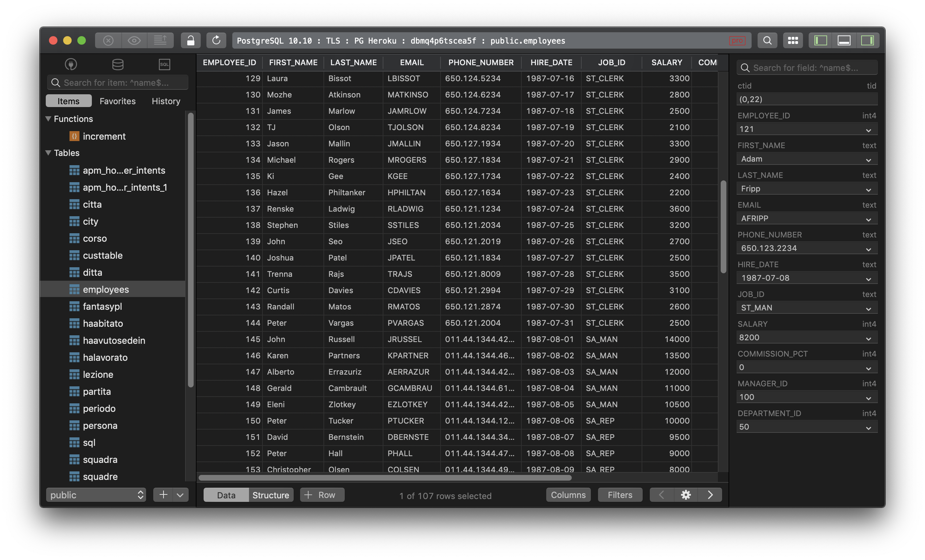The image size is (925, 560).
Task: Toggle the Columns visibility selector
Action: (567, 495)
